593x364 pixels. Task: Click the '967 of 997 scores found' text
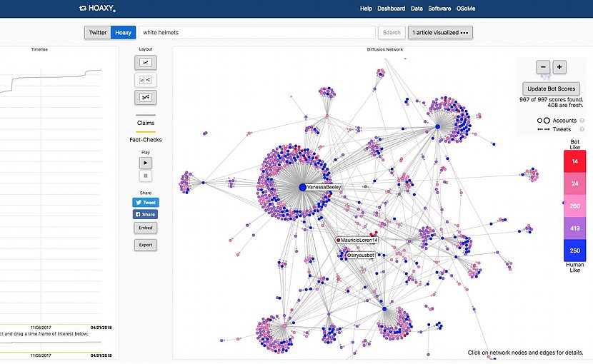[x=551, y=100]
